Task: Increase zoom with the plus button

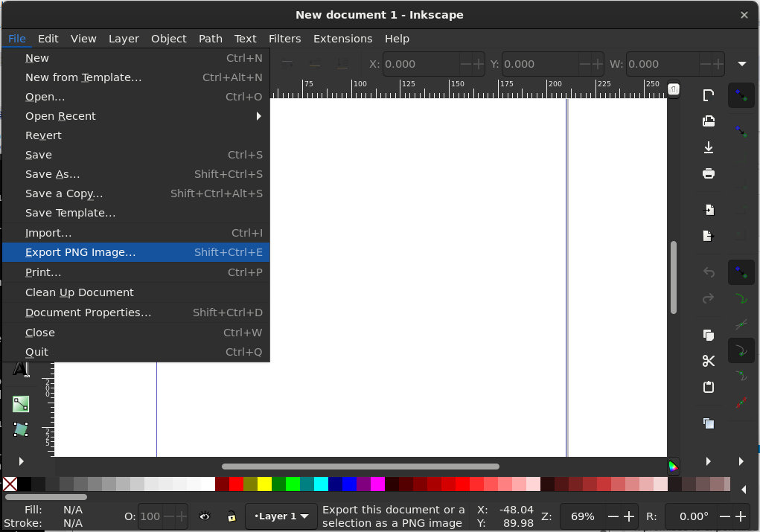Action: (629, 516)
